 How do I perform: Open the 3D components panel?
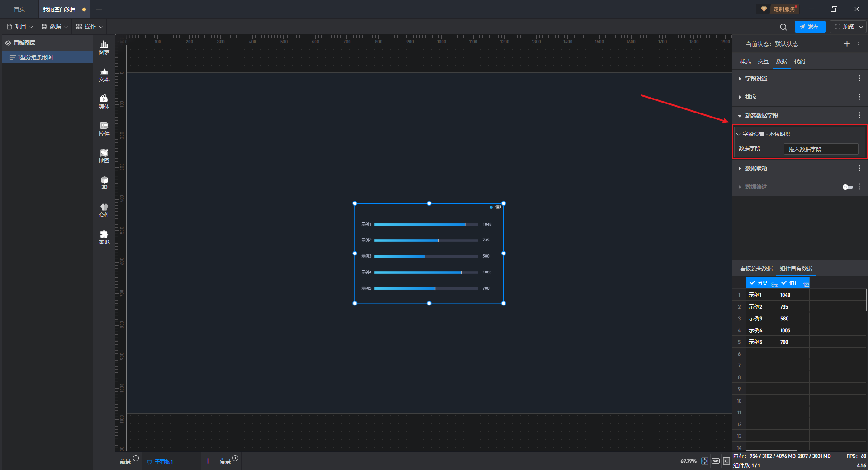point(104,183)
